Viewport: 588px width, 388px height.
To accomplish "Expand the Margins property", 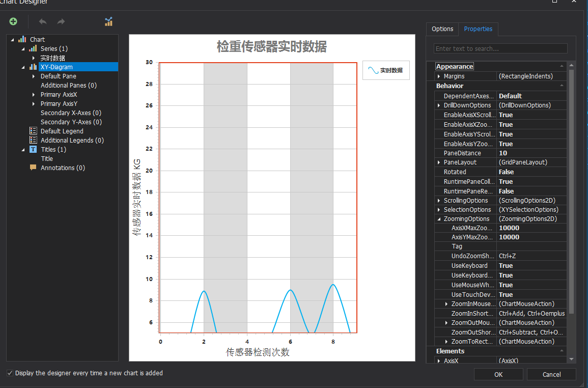I will coord(439,76).
